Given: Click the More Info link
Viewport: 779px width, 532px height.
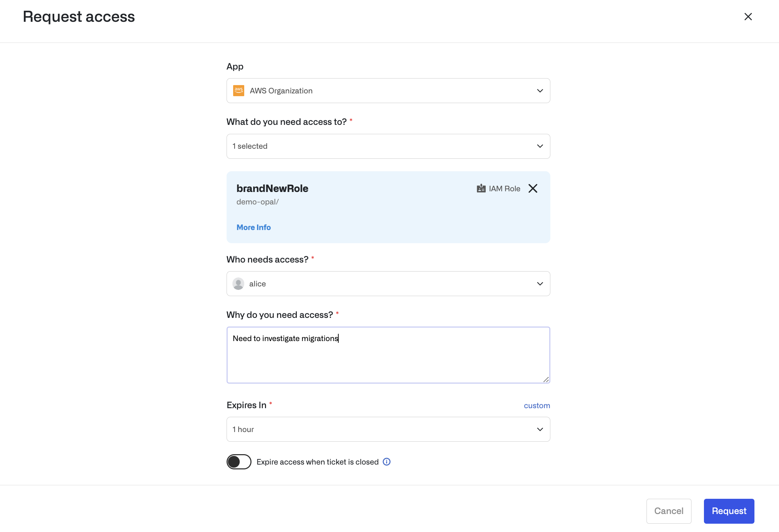Looking at the screenshot, I should click(254, 227).
